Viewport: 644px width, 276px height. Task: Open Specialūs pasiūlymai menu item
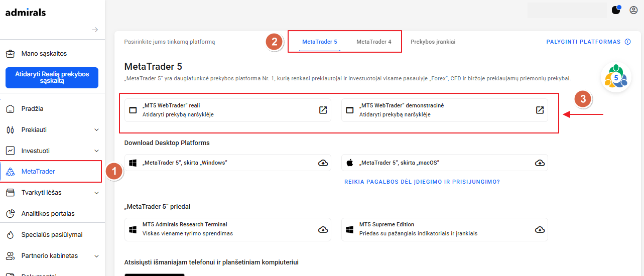(52, 235)
